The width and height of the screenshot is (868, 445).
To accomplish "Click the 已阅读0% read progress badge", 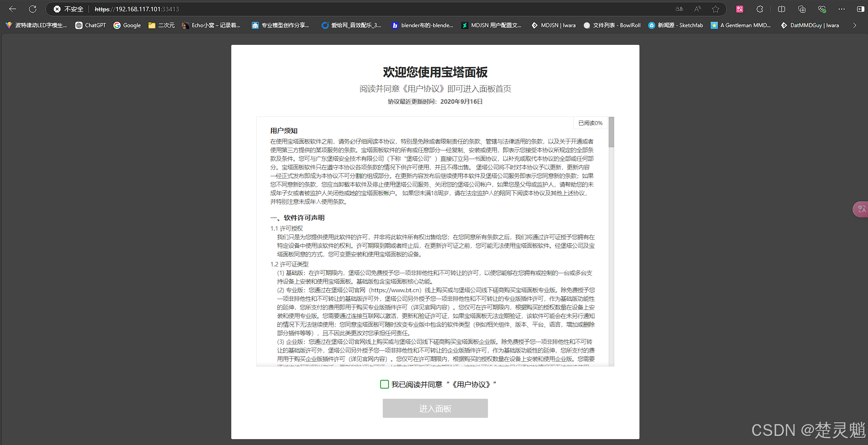I will [590, 123].
